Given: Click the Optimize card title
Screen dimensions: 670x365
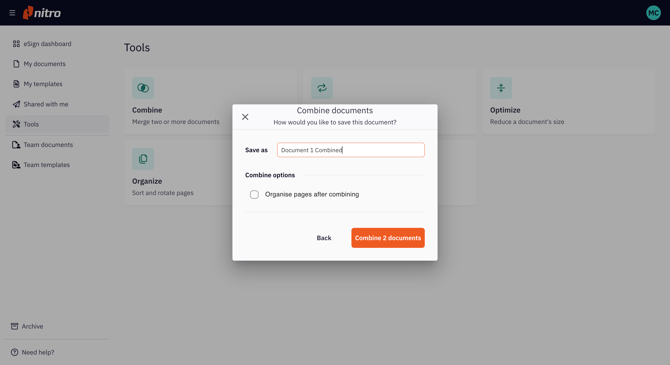Looking at the screenshot, I should point(505,110).
